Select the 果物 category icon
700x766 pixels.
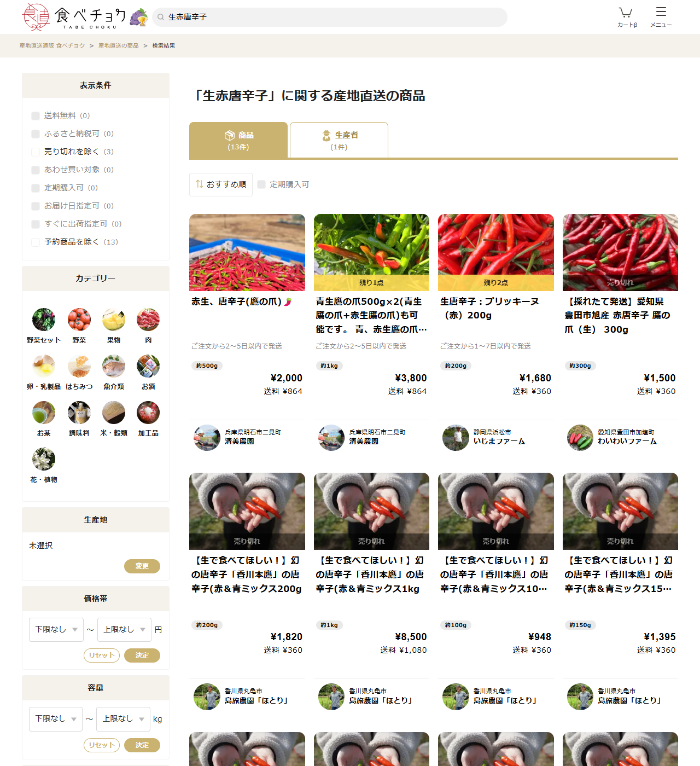pos(114,320)
